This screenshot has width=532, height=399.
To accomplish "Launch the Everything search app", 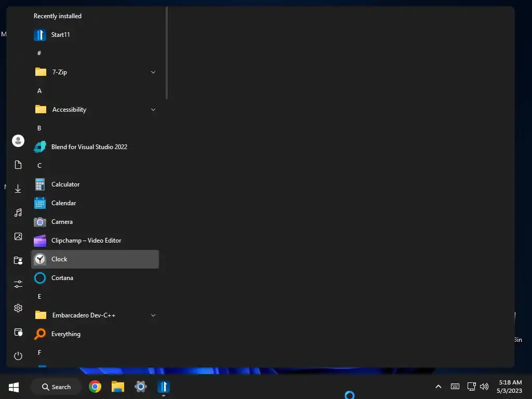I will (95, 334).
